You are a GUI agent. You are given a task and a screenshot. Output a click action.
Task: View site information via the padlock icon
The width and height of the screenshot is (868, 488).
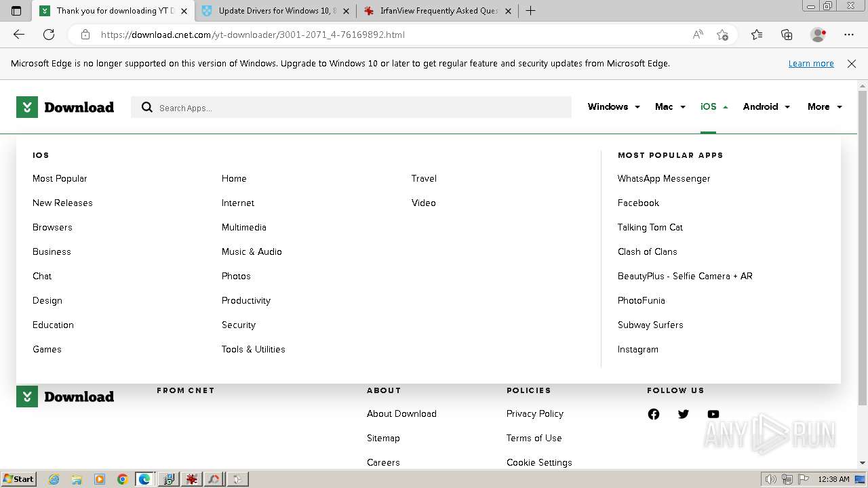tap(85, 35)
